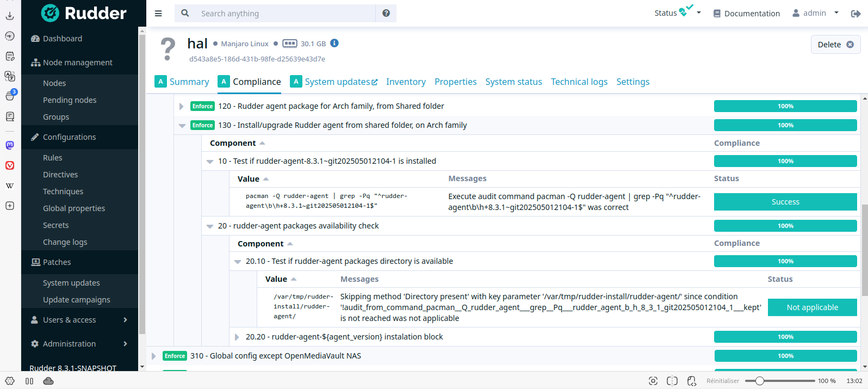The height and width of the screenshot is (389, 868).
Task: Open Techniques in sidebar
Action: tap(63, 192)
